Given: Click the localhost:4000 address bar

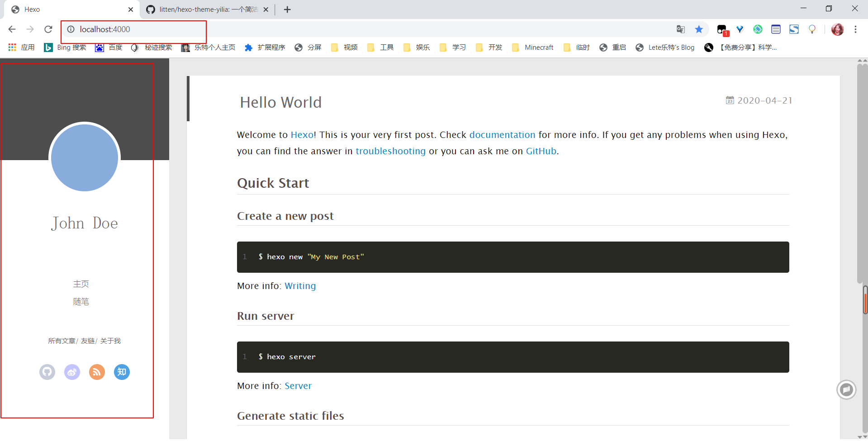Looking at the screenshot, I should click(136, 29).
